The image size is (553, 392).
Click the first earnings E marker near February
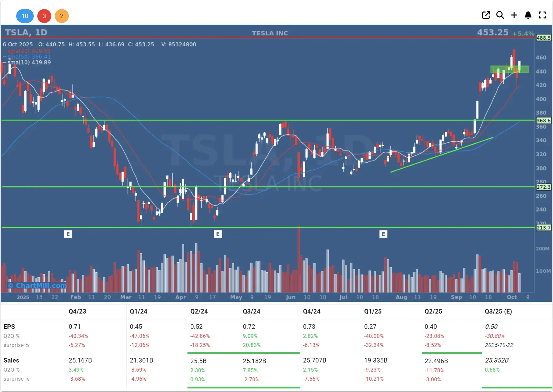(x=68, y=234)
